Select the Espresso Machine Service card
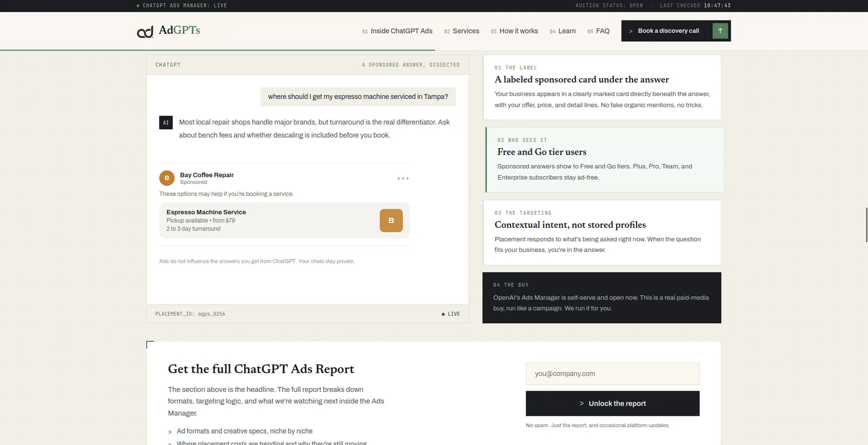 point(284,220)
